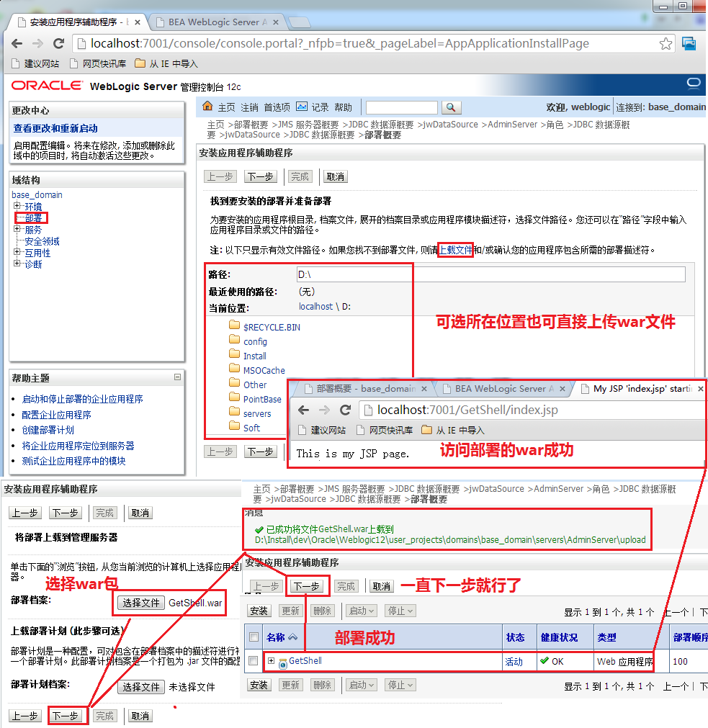Click 选择文件 button for 部署档案
708x728 pixels.
pyautogui.click(x=141, y=603)
